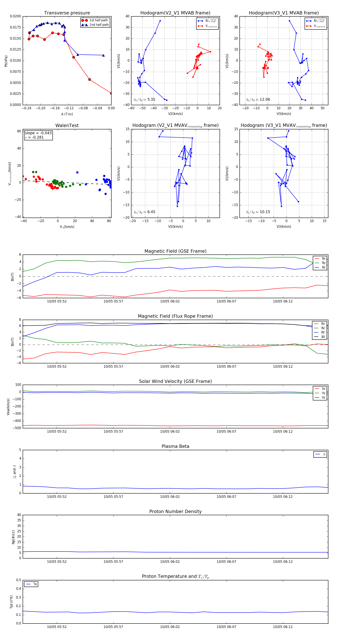Click the B/√μ0ρ legend entry in V3_V1 MVAB hodogram
Image resolution: width=351 pixels, height=644 pixels.
[315, 21]
